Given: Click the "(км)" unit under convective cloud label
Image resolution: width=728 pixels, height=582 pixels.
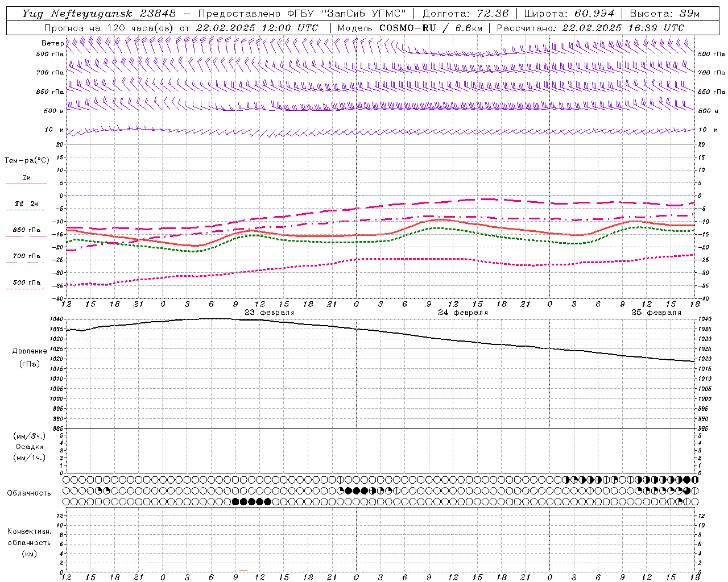Looking at the screenshot, I should 30,554.
